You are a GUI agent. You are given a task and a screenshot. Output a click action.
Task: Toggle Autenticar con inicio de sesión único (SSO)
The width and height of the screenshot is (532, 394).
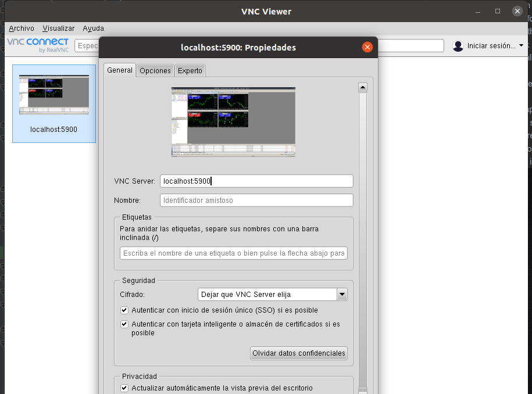124,310
